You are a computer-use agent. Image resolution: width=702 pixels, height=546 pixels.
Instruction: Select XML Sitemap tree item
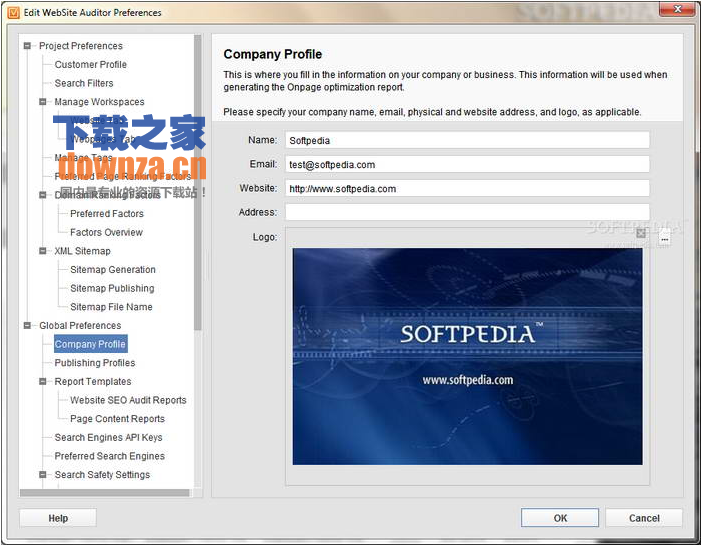point(82,251)
